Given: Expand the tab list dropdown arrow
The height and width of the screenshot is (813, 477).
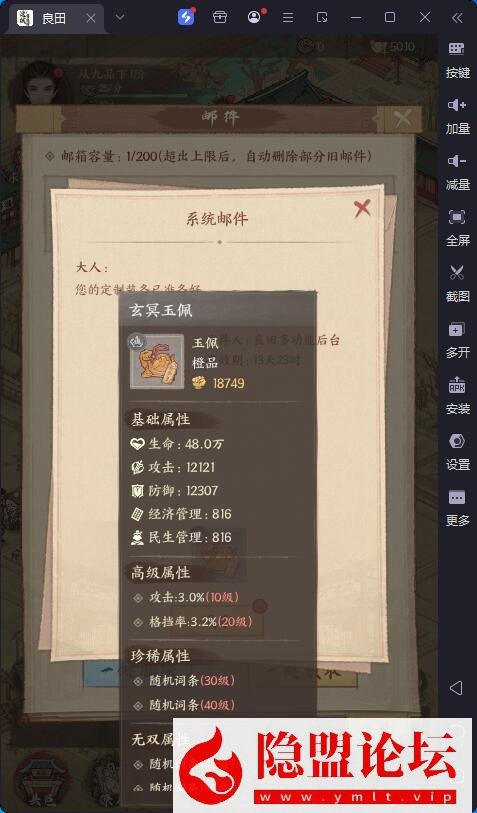Looking at the screenshot, I should (x=120, y=18).
